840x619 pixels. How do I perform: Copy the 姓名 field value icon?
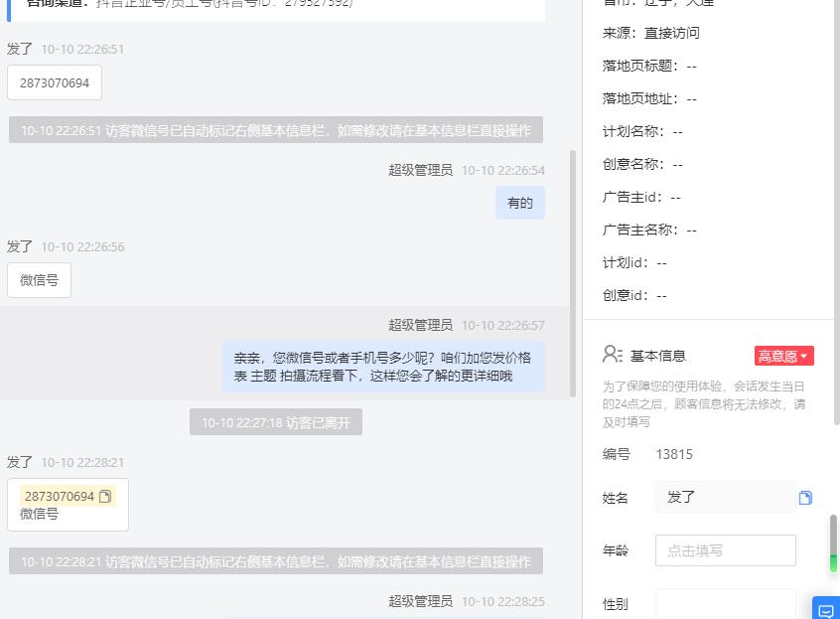(x=805, y=498)
